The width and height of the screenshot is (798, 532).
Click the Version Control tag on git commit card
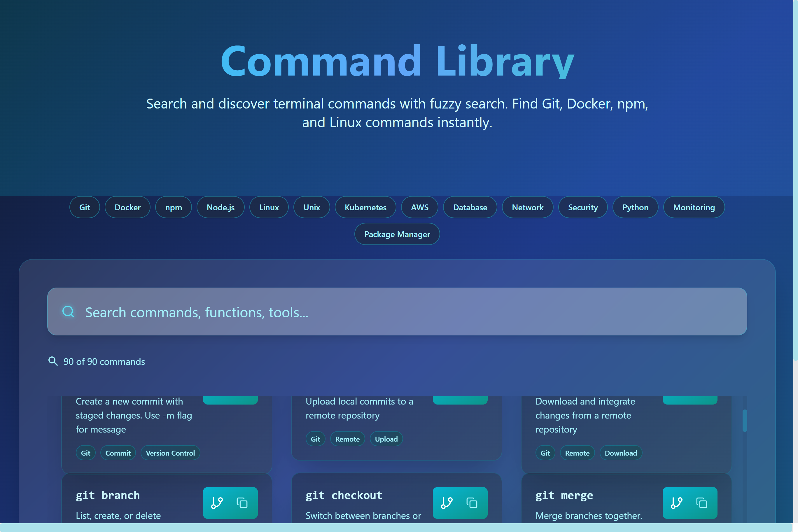coord(170,453)
